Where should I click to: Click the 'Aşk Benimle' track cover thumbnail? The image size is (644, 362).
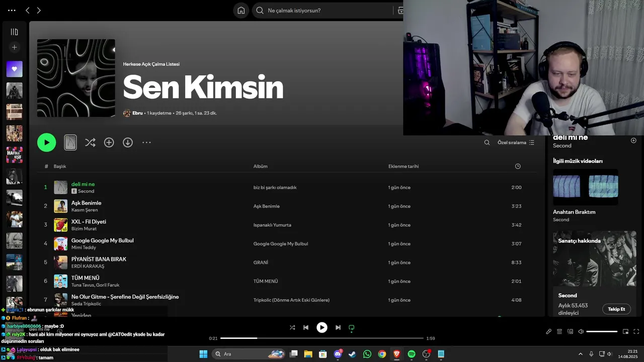pos(60,206)
